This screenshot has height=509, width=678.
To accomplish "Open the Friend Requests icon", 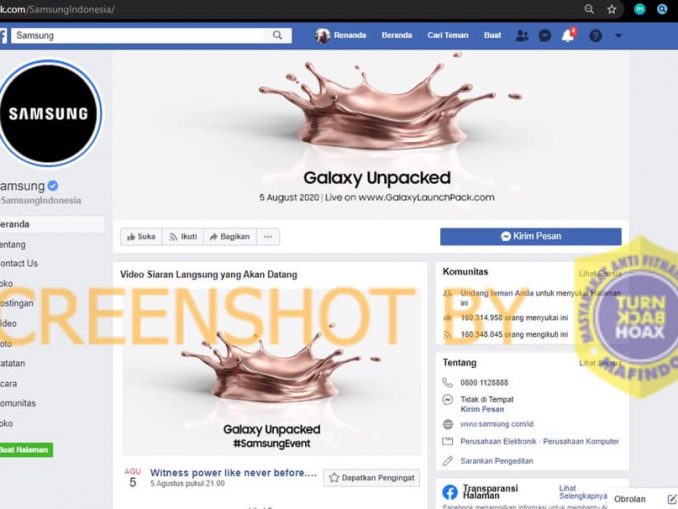I will (x=522, y=35).
